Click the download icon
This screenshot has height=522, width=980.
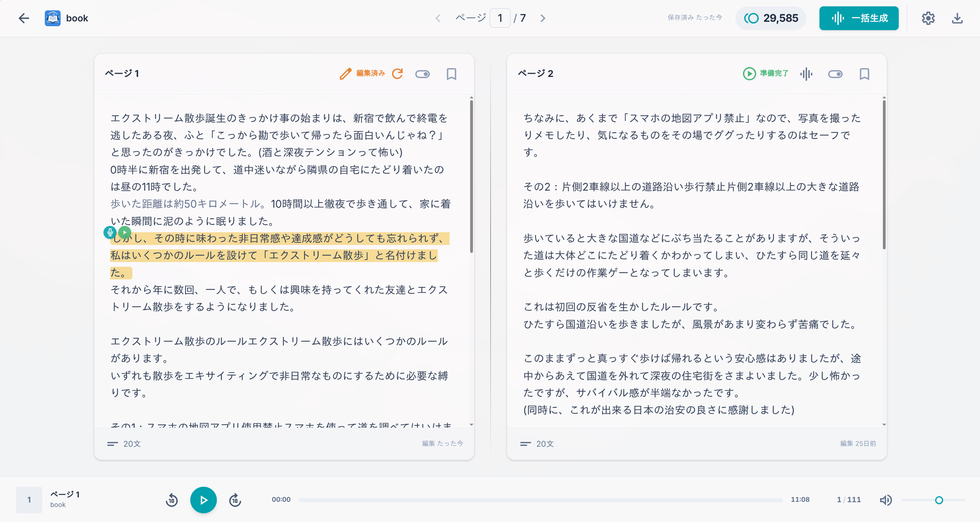tap(957, 18)
